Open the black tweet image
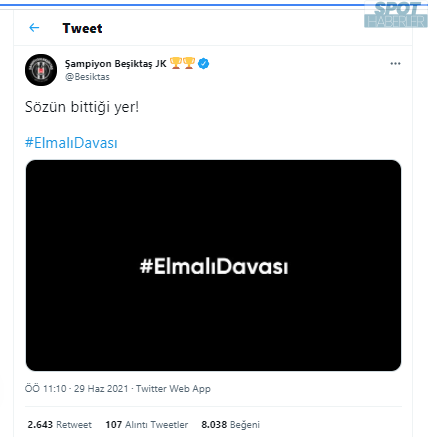The width and height of the screenshot is (428, 437). tap(213, 265)
